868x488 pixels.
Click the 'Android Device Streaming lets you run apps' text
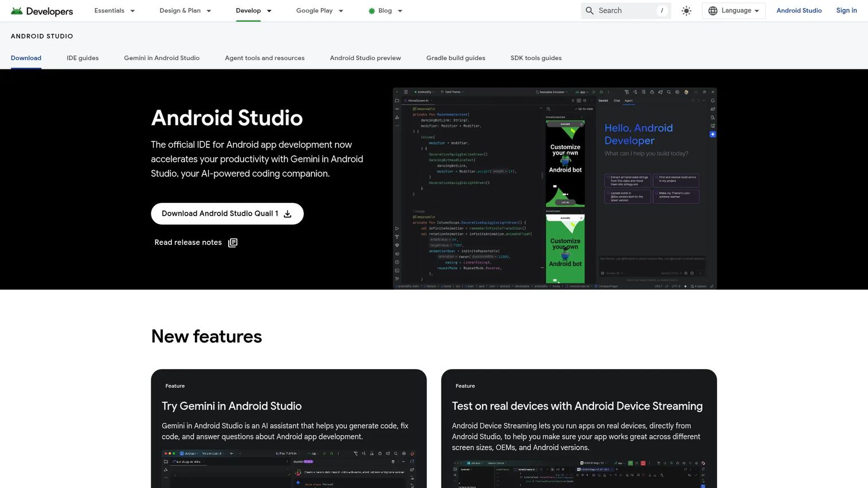pos(576,436)
